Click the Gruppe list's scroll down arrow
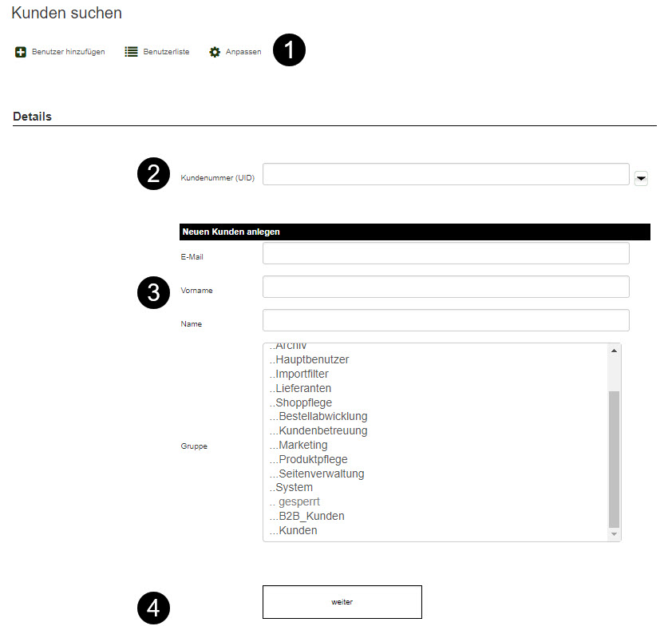The image size is (672, 642). [614, 533]
